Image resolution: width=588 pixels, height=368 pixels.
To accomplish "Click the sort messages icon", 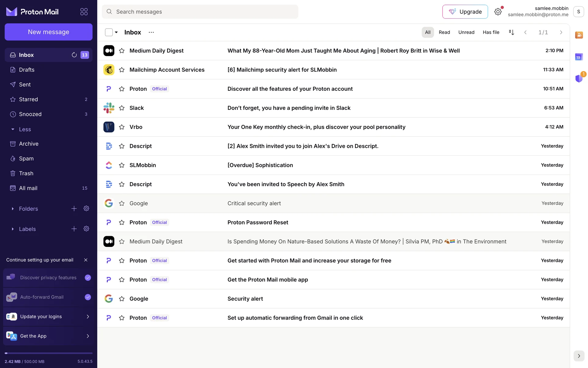I will pyautogui.click(x=511, y=32).
